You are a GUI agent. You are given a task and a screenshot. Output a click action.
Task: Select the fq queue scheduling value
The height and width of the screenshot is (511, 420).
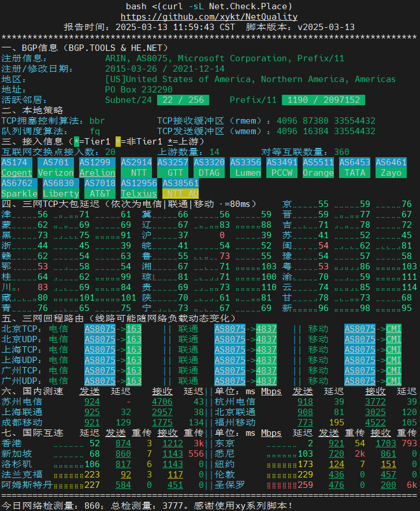coord(95,131)
